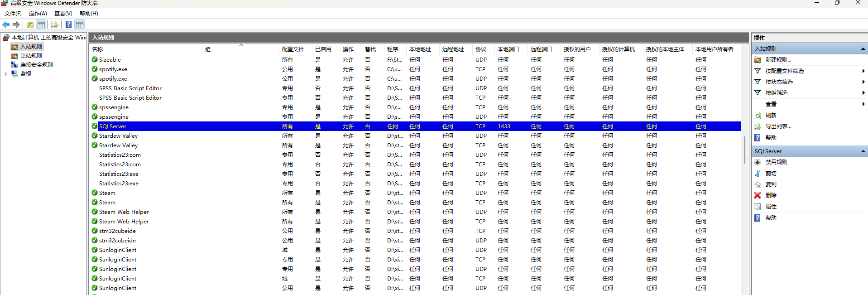Click the firewall icon beside 本地计算机 root node
The image size is (868, 295).
pyautogui.click(x=6, y=37)
